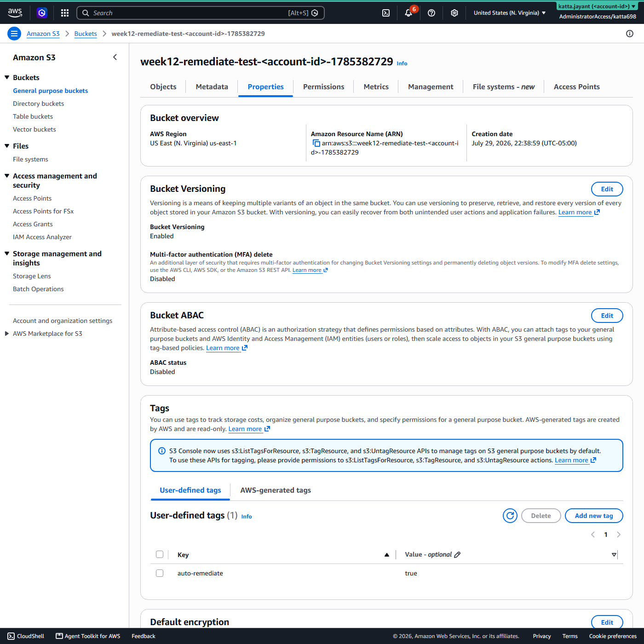Sort tags by Key ascending arrow
Screen dimensions: 644x644
(387, 555)
